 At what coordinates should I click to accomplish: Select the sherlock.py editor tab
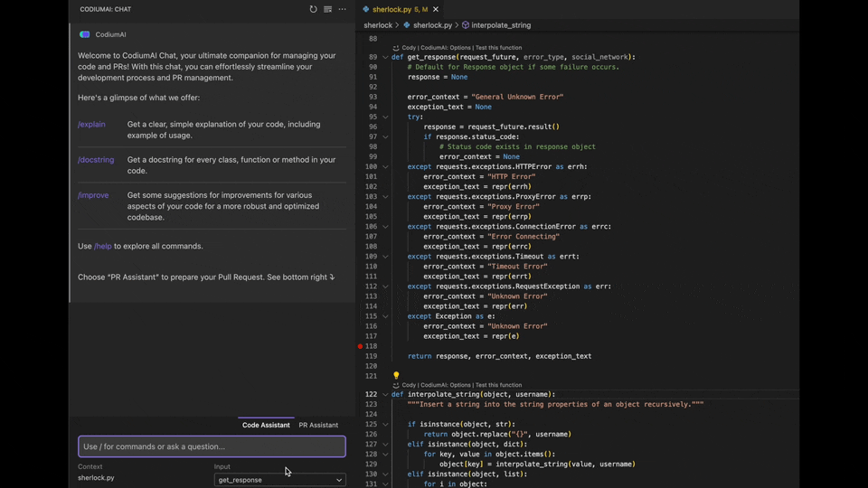(400, 9)
